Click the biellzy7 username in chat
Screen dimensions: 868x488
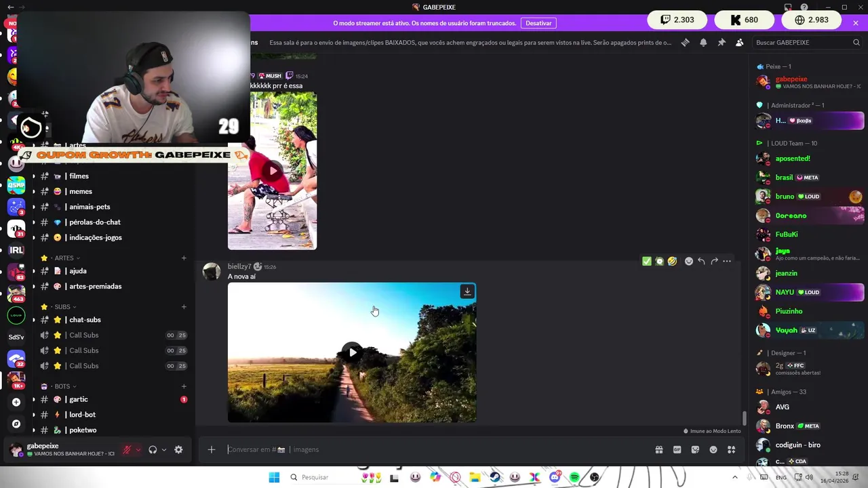[x=239, y=266]
